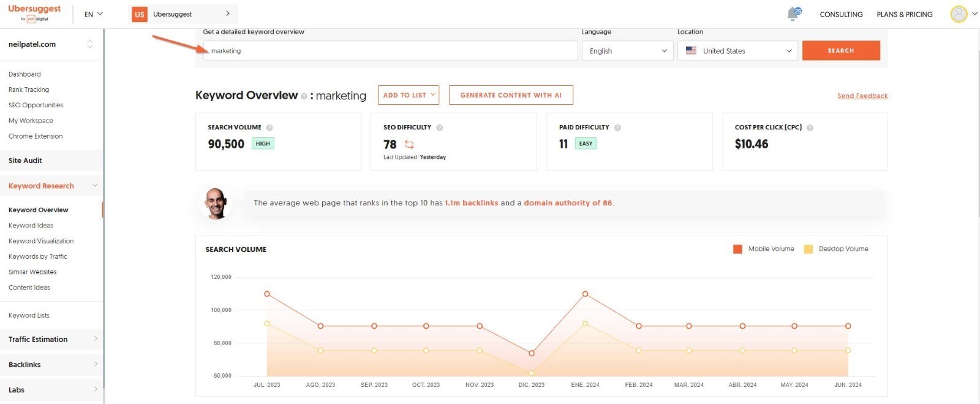Click the HIGH search volume badge

[263, 143]
